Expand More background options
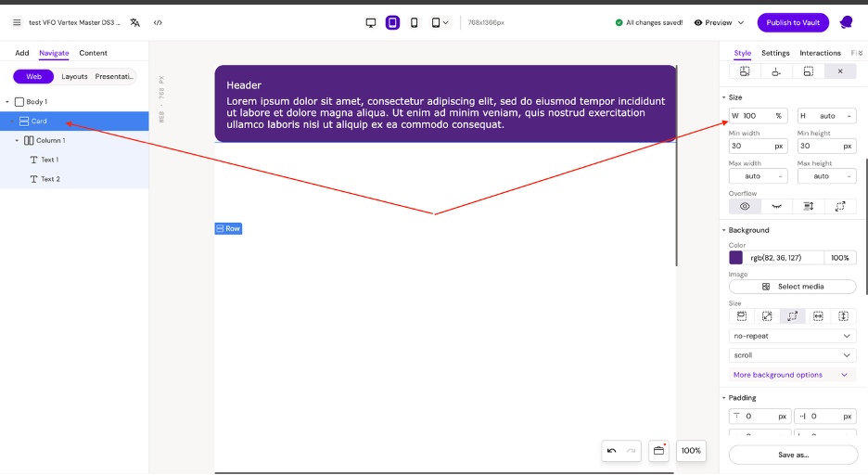Viewport: 868px width, 475px height. pos(792,375)
